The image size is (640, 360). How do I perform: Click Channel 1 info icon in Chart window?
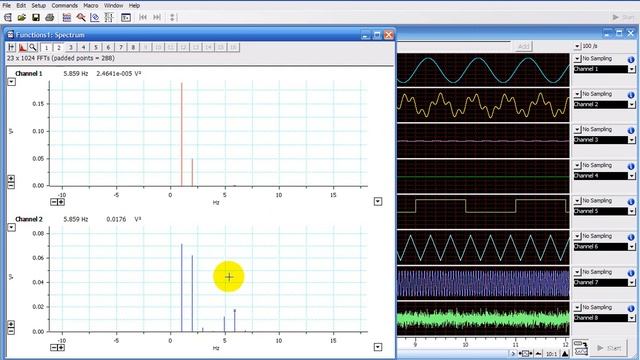[x=631, y=59]
